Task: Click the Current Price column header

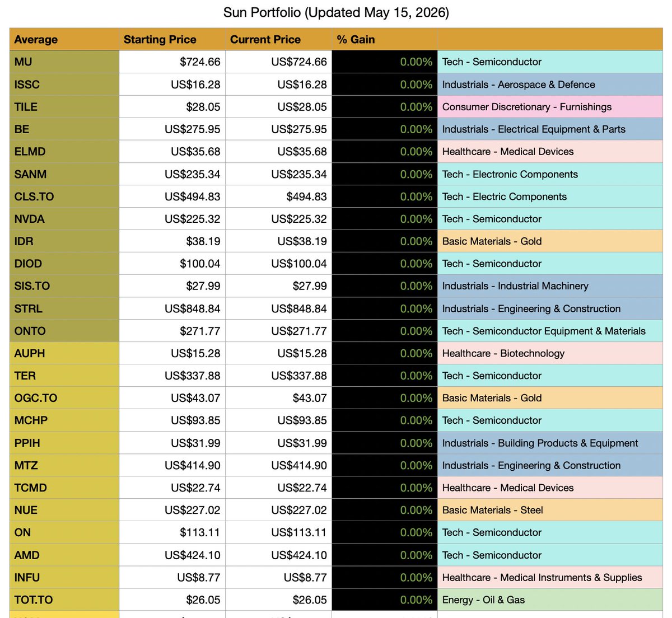Action: [x=278, y=39]
